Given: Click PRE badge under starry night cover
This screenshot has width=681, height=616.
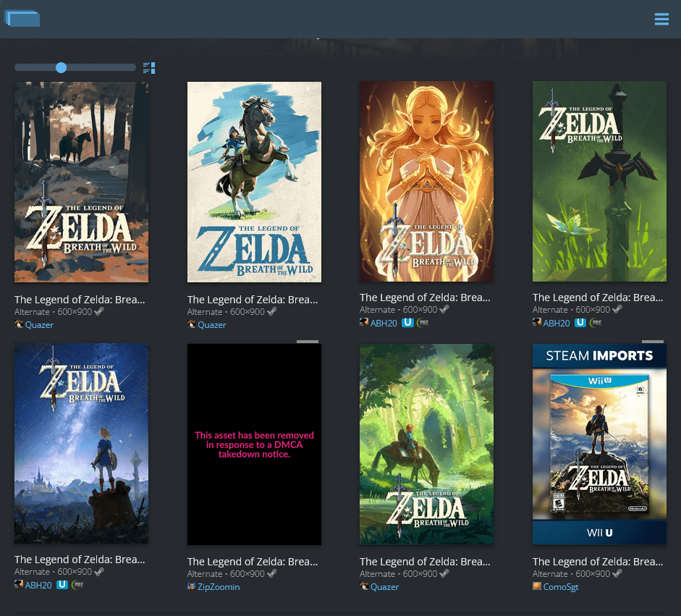Looking at the screenshot, I should [77, 585].
